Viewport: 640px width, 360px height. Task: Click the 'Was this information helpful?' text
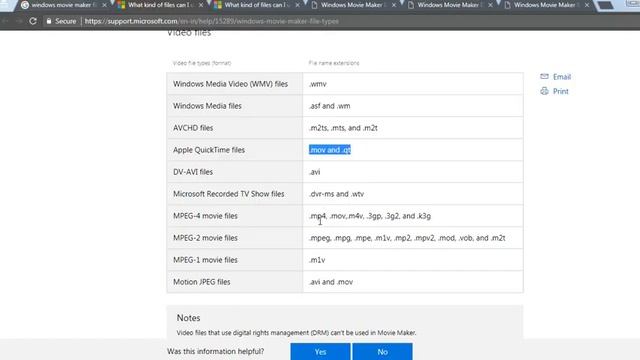pos(216,351)
